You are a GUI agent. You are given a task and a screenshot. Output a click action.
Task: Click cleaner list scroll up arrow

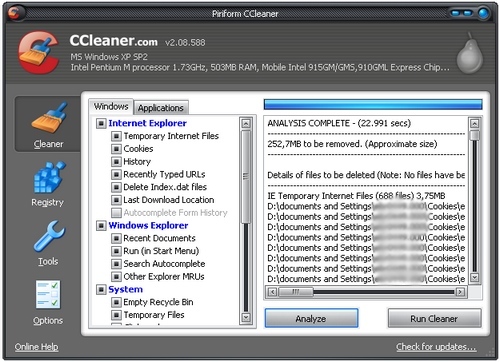[x=246, y=124]
